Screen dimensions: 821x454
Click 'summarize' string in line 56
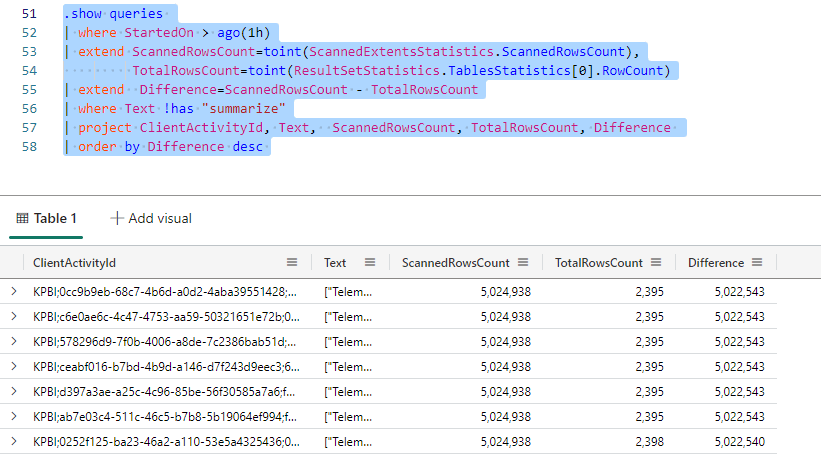pyautogui.click(x=243, y=109)
